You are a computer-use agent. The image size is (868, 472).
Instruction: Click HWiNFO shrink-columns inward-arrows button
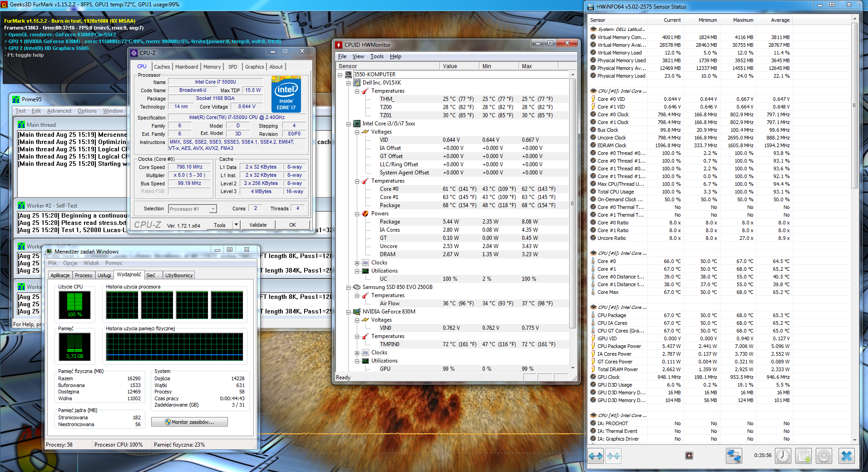pyautogui.click(x=614, y=456)
